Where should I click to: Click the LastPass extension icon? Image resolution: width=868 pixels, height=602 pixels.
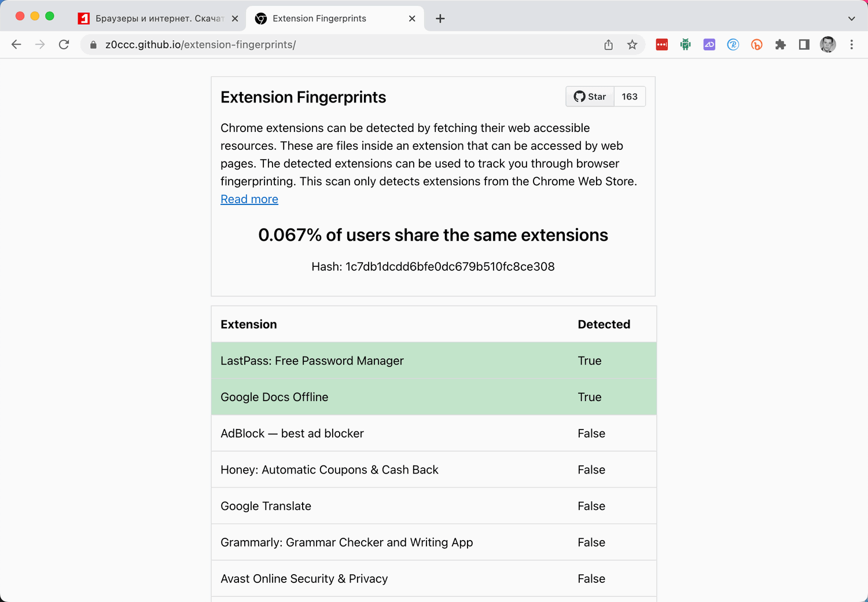tap(662, 45)
